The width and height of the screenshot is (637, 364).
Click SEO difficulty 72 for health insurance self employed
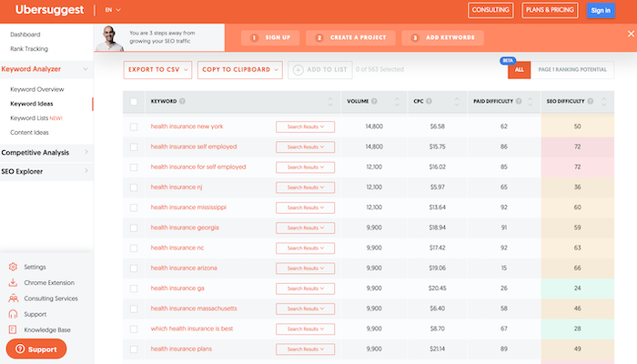coord(577,147)
